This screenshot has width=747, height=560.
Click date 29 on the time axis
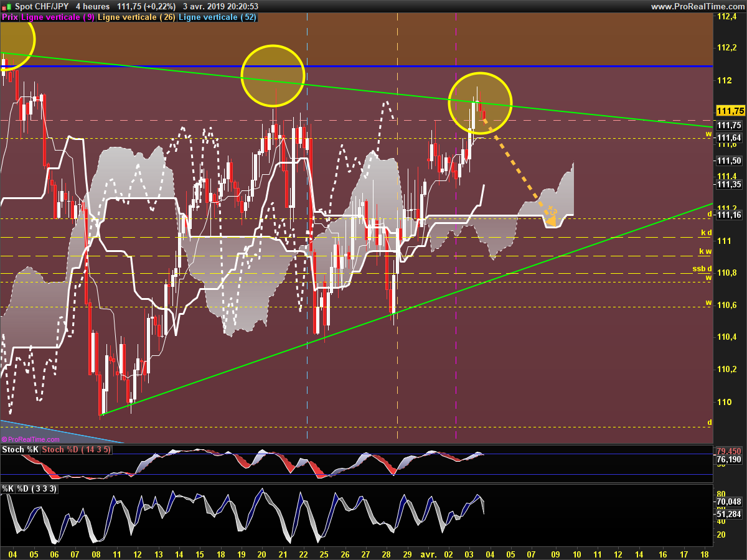(408, 553)
